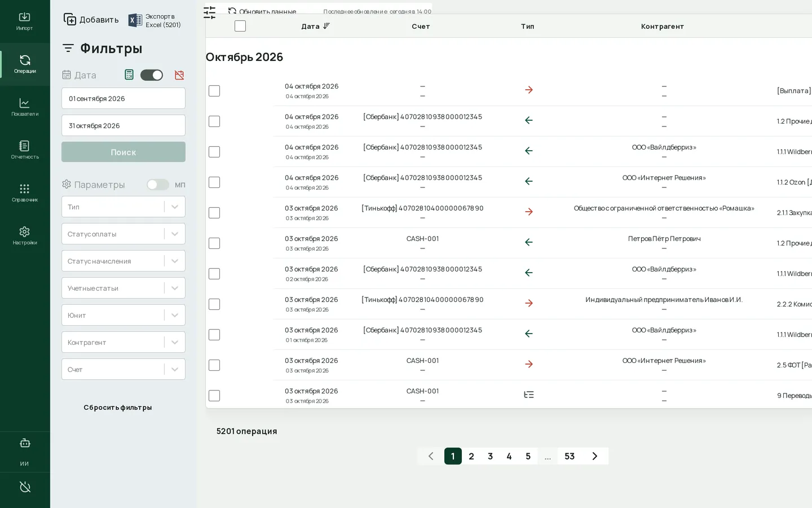
Task: Open the table settings sliders icon
Action: coord(210,12)
